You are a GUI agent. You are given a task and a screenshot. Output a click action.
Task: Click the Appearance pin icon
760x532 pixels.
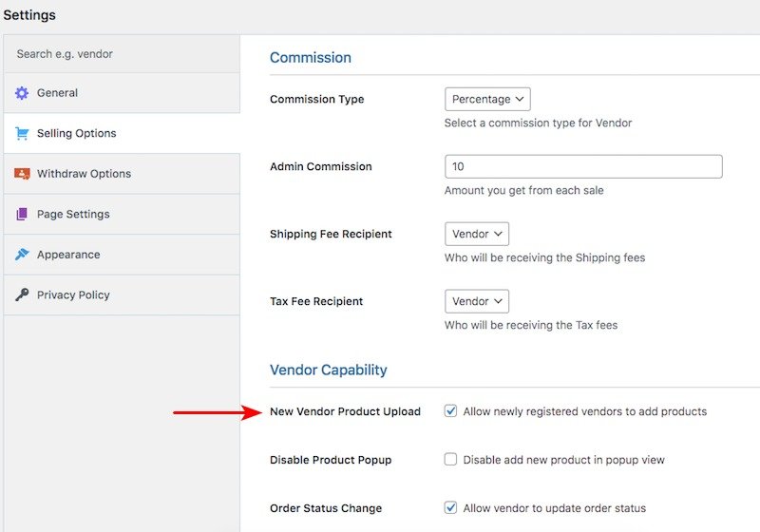[x=22, y=255]
